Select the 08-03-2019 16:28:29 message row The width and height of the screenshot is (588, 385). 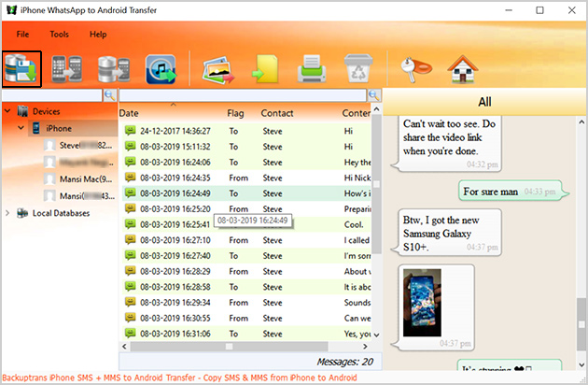(x=246, y=271)
